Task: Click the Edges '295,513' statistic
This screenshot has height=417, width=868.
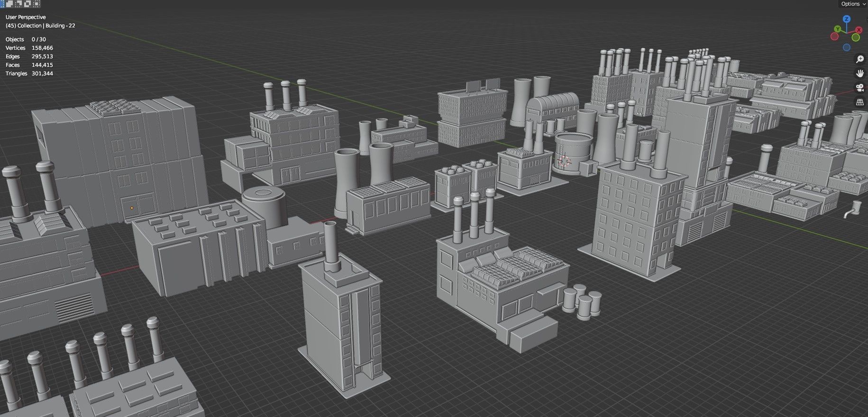Action: [42, 56]
